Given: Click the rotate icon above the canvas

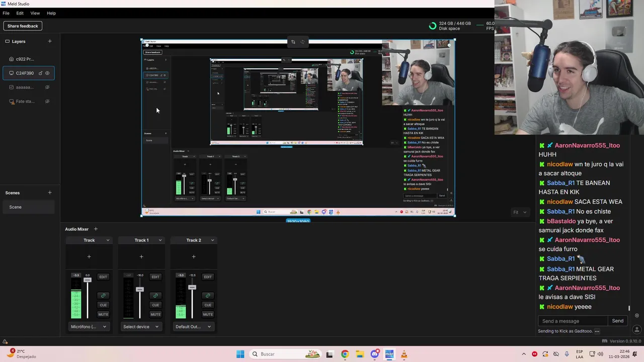Looking at the screenshot, I should coord(302,42).
